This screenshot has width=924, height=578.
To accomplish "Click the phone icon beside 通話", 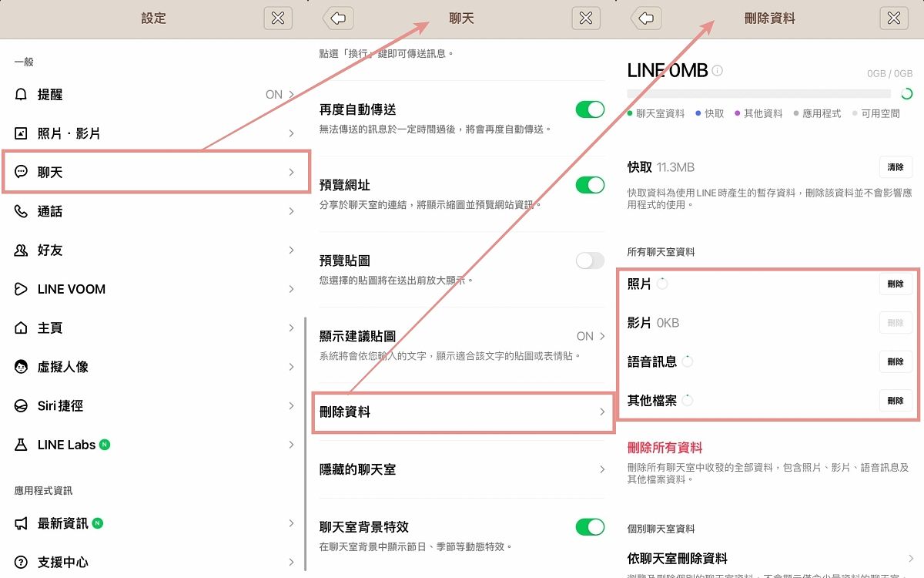I will click(x=21, y=211).
